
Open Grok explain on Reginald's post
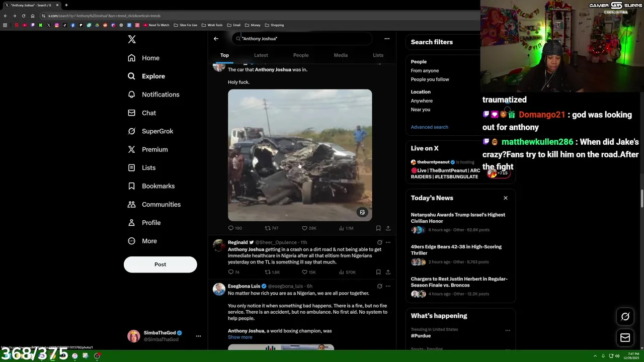[379, 242]
